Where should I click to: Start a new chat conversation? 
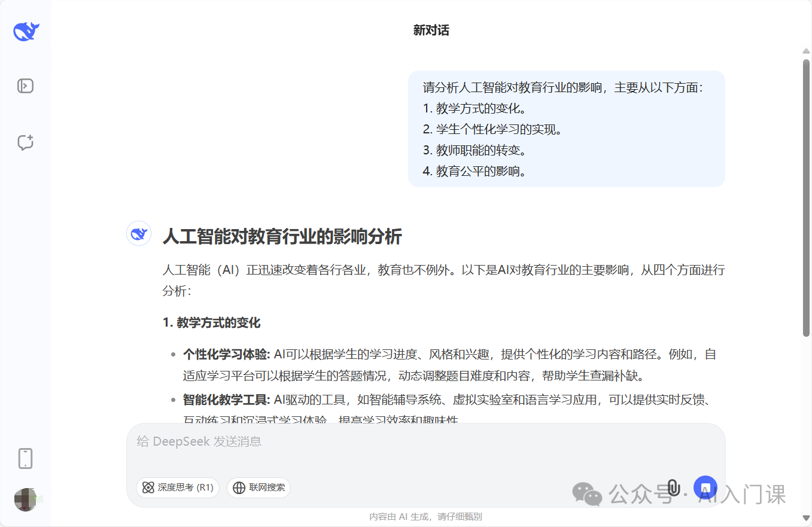point(25,142)
